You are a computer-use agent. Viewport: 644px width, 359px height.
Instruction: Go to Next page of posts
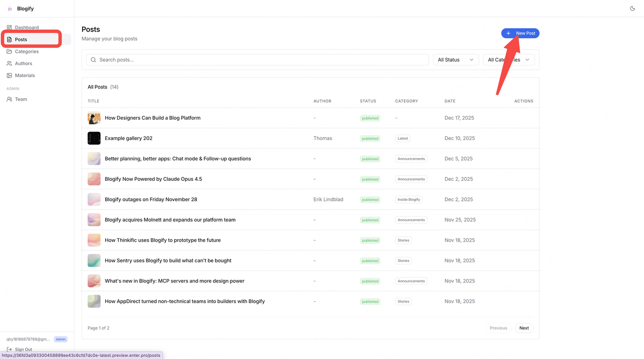[x=524, y=328]
